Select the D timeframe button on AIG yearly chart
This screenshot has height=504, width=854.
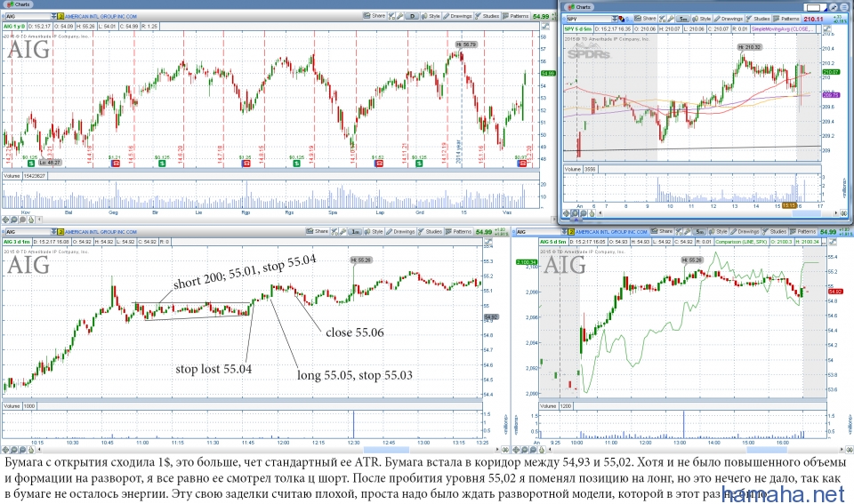414,16
